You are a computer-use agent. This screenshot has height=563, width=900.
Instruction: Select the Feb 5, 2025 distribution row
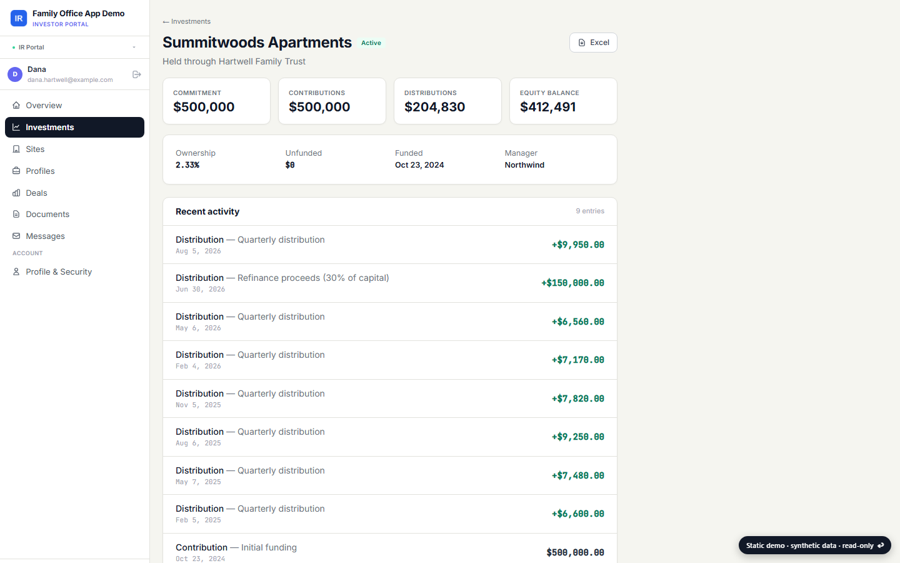click(x=390, y=514)
